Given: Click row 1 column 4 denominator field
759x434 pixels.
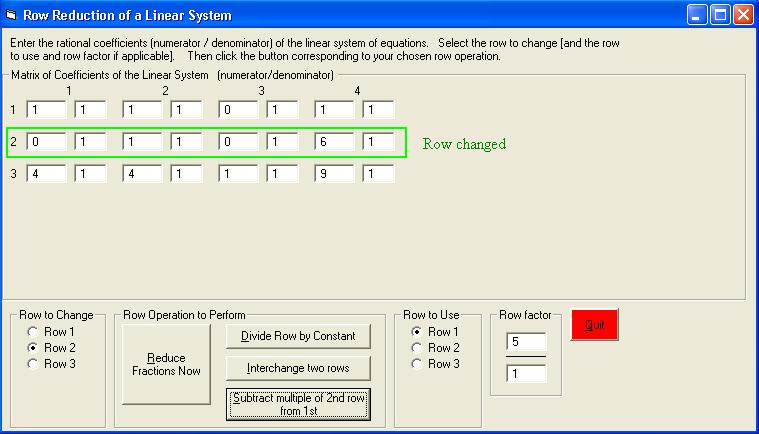Looking at the screenshot, I should pos(378,110).
